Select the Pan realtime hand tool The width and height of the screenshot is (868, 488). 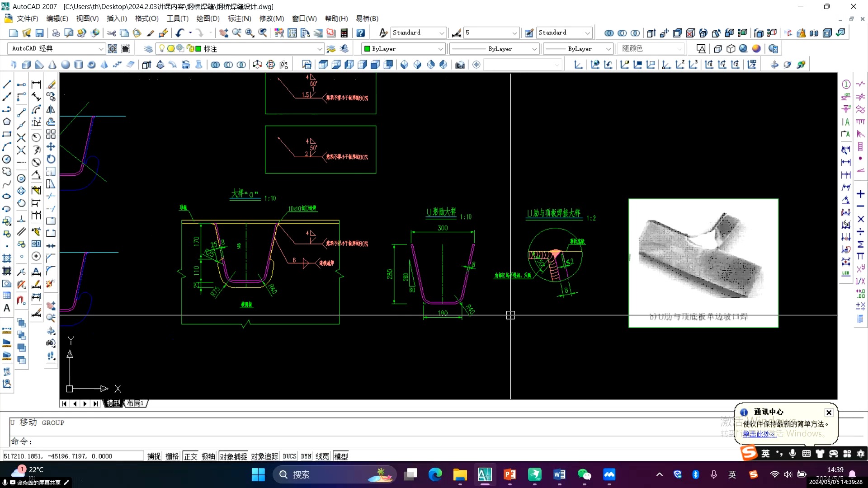coord(223,33)
